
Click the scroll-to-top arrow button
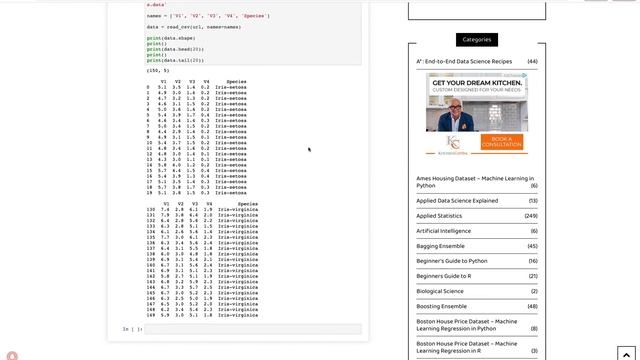tap(626, 354)
